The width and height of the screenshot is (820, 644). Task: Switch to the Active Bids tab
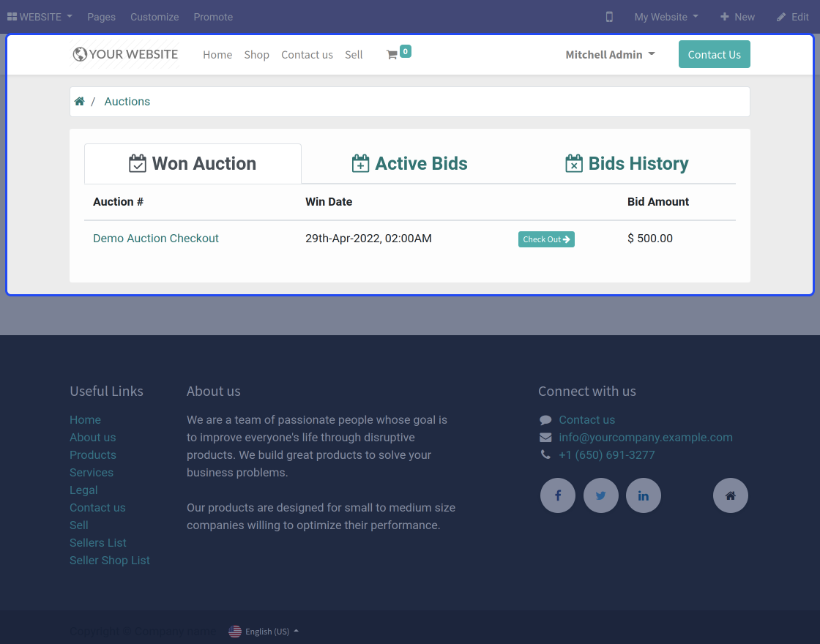click(409, 164)
